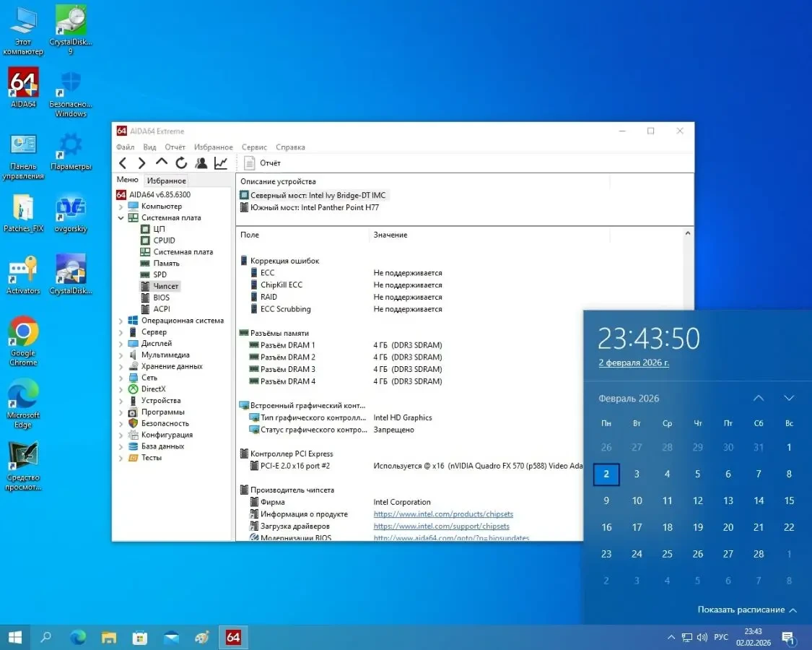Click the taskbar clock 23:43
This screenshot has width=812, height=650.
coord(754,637)
